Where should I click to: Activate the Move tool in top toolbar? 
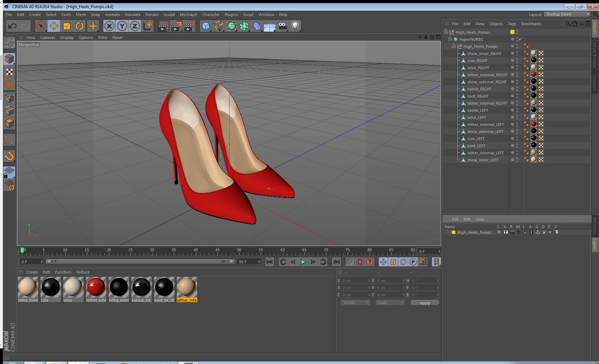(x=54, y=26)
